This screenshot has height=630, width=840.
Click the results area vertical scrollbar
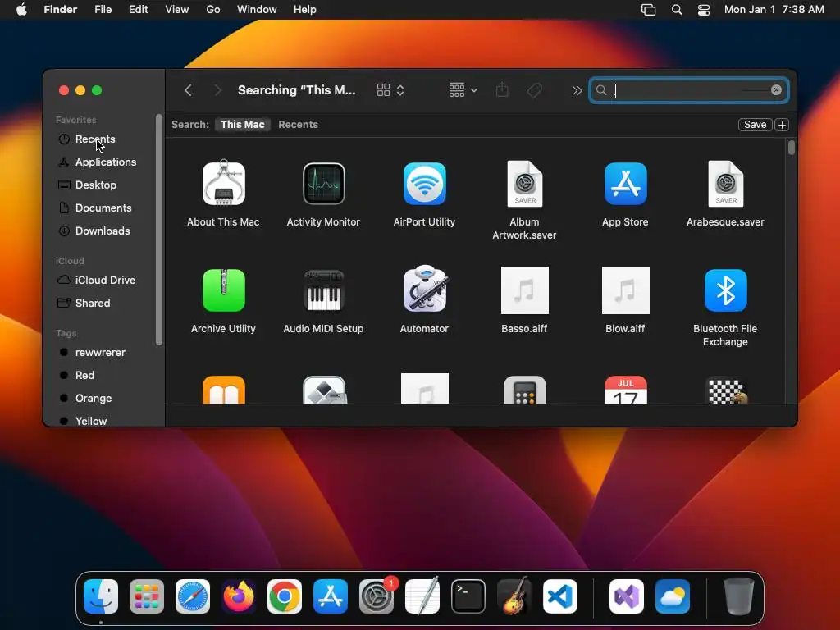tap(792, 148)
